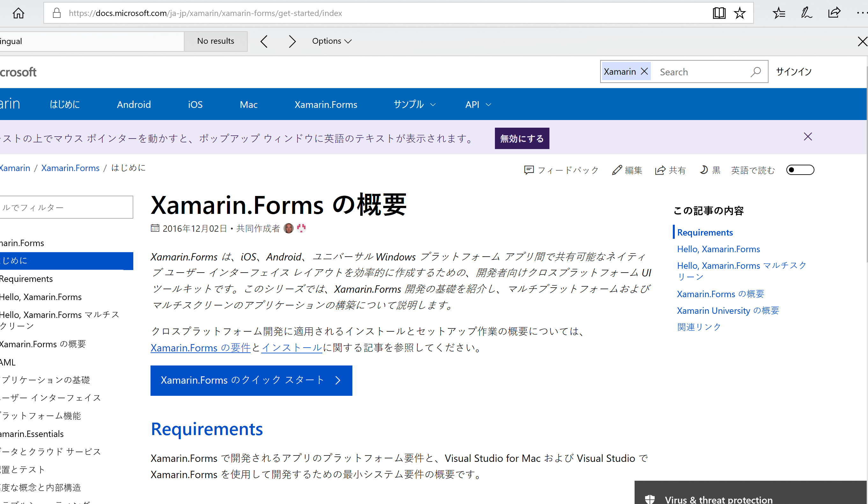Jump to Requirements in article contents
The image size is (868, 504).
[x=705, y=232]
